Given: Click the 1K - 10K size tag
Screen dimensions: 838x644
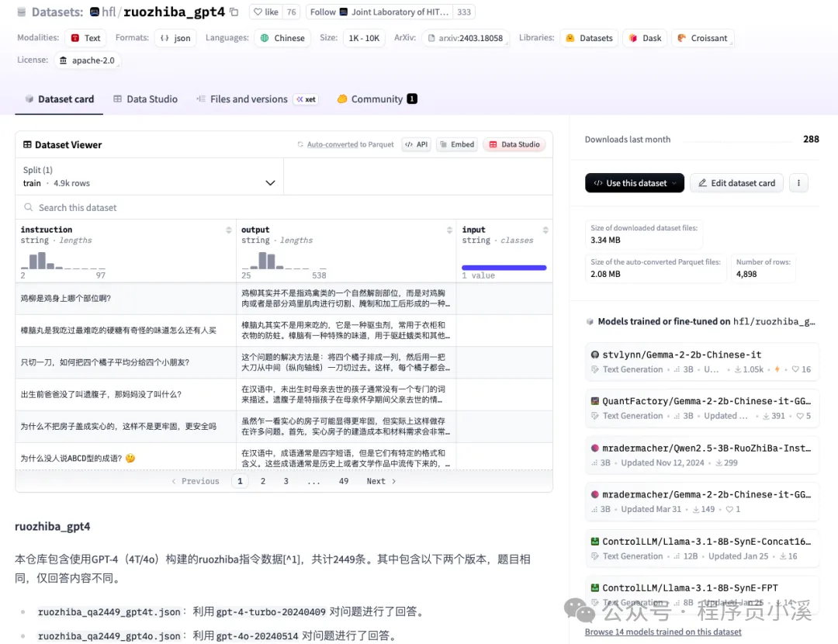Looking at the screenshot, I should click(364, 38).
